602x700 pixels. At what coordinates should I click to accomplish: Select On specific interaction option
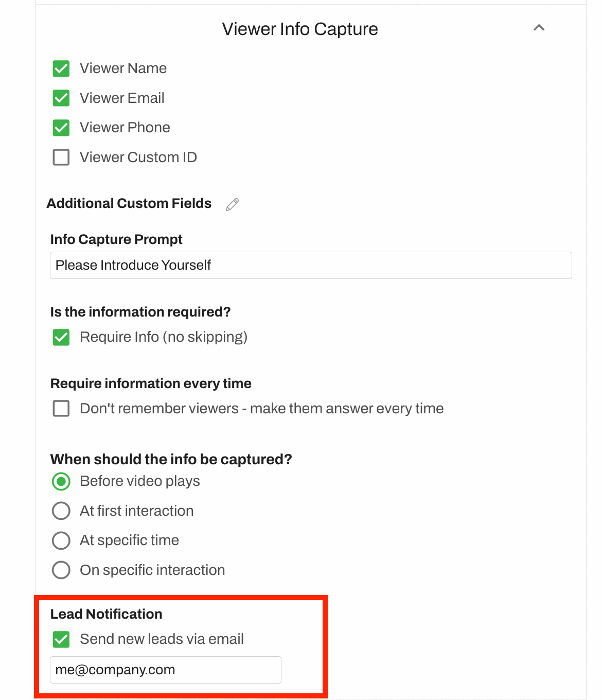click(x=61, y=570)
